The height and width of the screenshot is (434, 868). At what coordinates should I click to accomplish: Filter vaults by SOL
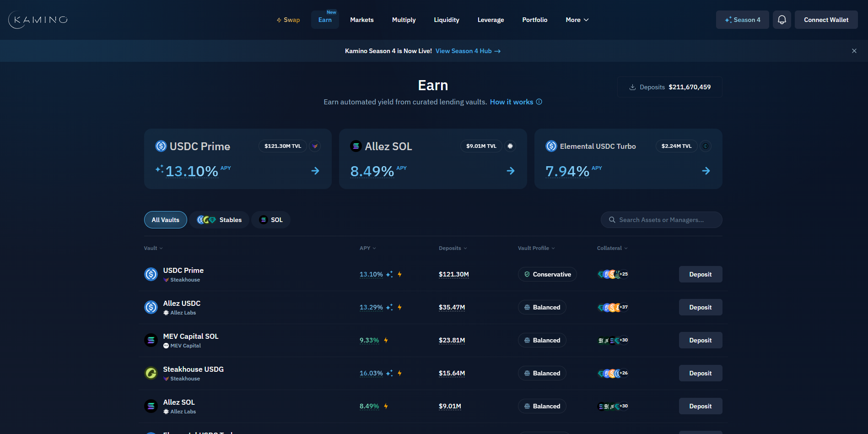click(x=271, y=220)
